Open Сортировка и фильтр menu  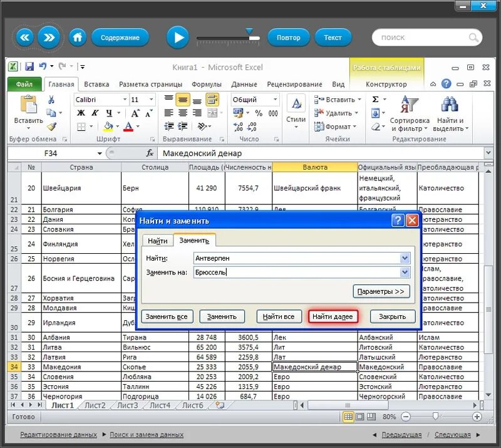point(410,114)
